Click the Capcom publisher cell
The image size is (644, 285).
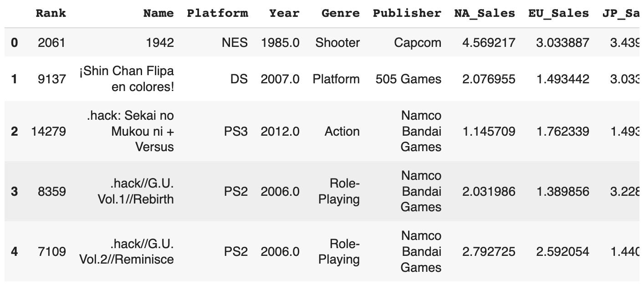tap(418, 43)
